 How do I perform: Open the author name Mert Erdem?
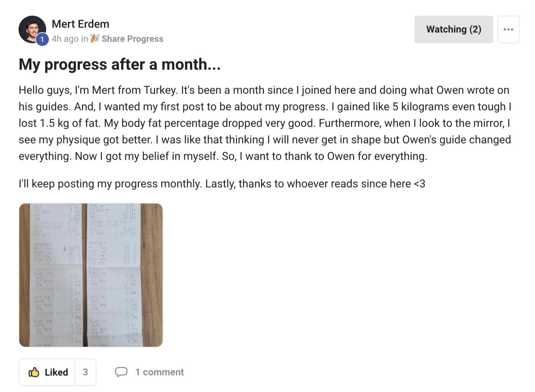click(80, 24)
